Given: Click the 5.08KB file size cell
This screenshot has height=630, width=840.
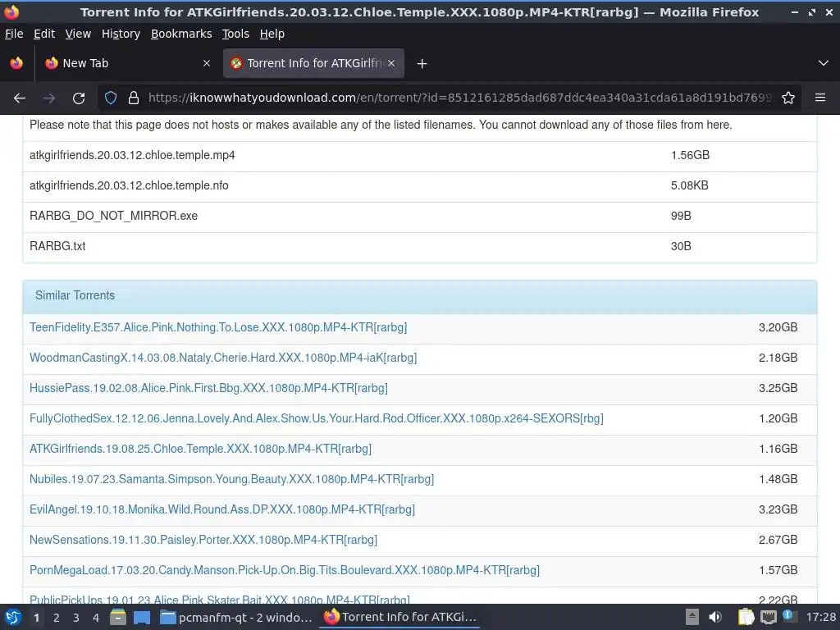Looking at the screenshot, I should [x=689, y=185].
